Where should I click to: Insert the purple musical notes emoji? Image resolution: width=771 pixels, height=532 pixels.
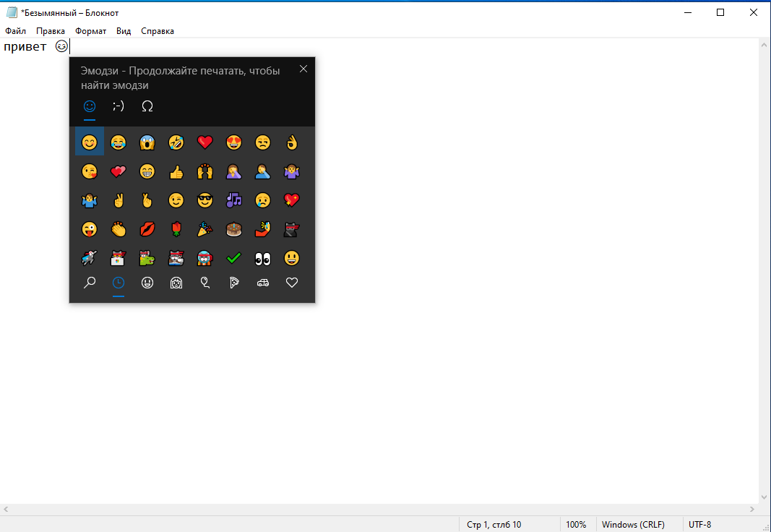click(234, 201)
